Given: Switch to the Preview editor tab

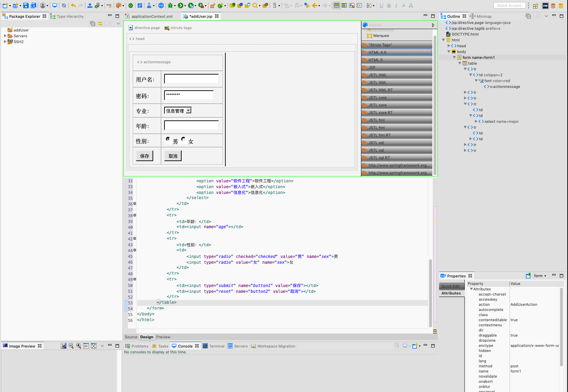Looking at the screenshot, I should click(163, 337).
